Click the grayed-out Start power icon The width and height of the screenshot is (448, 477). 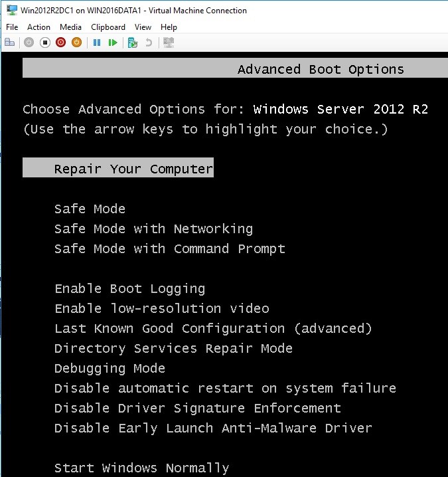click(x=29, y=43)
